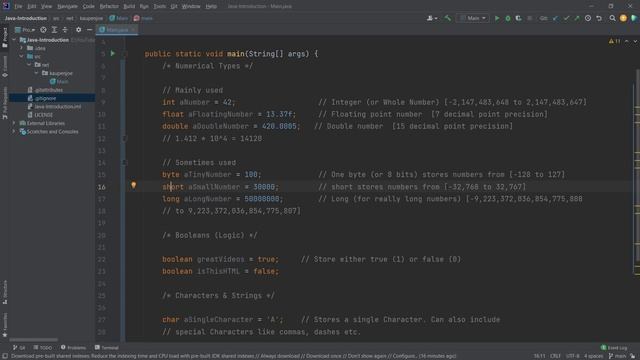Viewport: 640px width, 360px height.
Task: Collapse the kaupenjoe package
Action: [36, 73]
